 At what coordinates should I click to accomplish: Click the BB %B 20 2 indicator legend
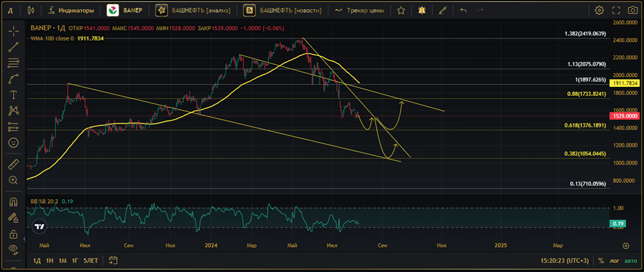click(x=45, y=201)
